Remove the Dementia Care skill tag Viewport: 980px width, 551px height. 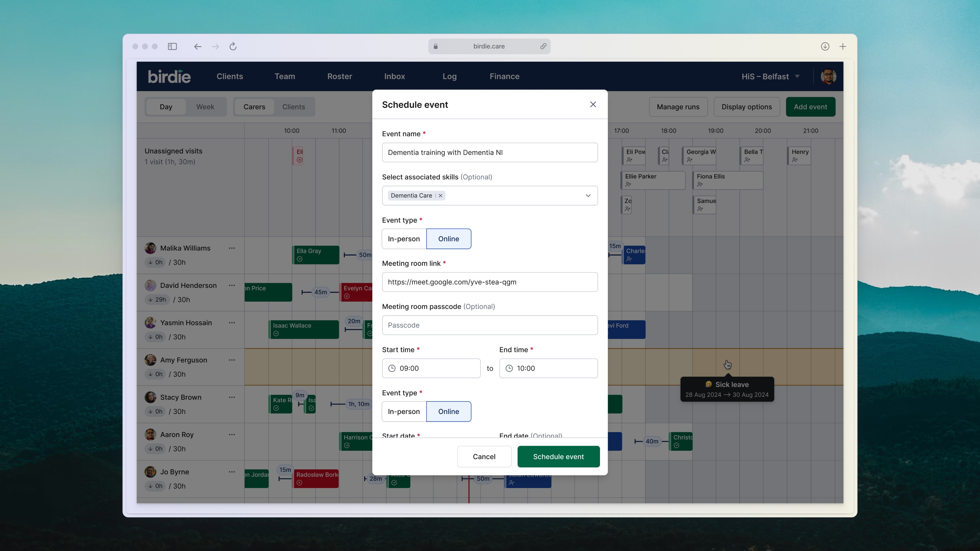(x=440, y=195)
